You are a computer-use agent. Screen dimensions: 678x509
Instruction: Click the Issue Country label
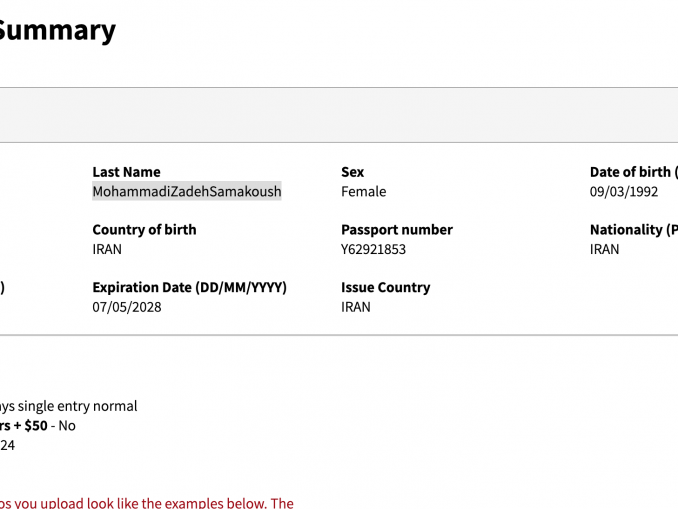(385, 287)
